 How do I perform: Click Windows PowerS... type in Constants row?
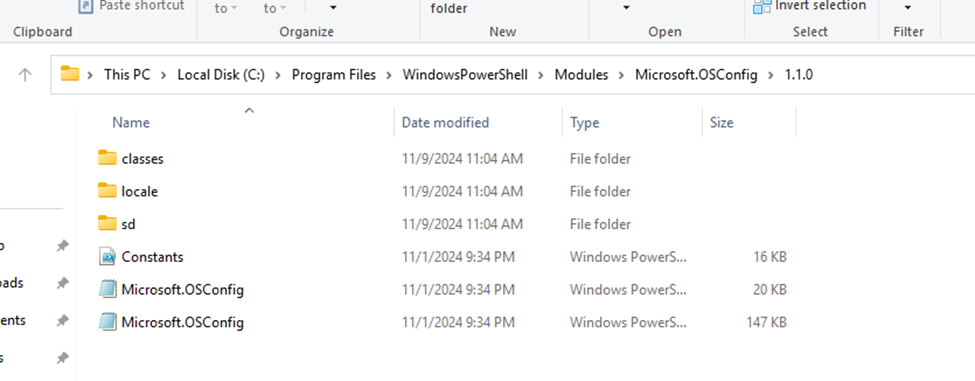point(628,257)
